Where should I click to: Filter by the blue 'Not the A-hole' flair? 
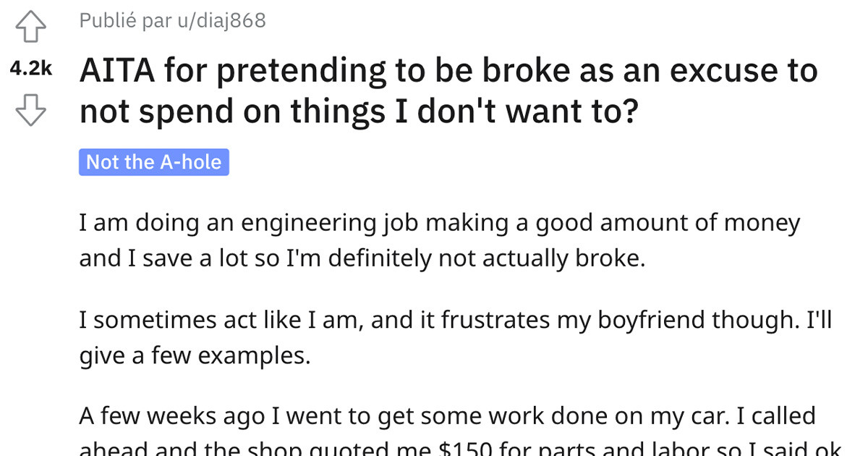tap(154, 161)
